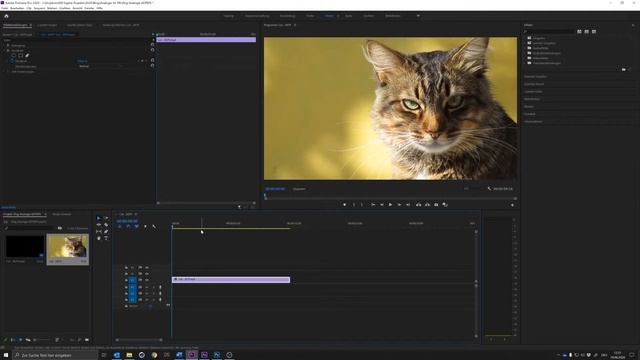Open the blend mode Normal dropdown
This screenshot has height=360, width=640.
click(x=100, y=66)
